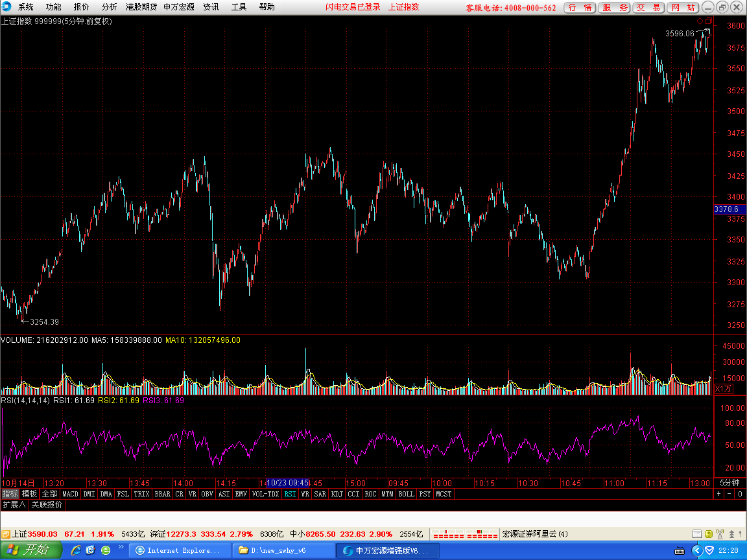Click the signal antenna icon in status bar
Viewport: 747px width, 560px height.
720,534
